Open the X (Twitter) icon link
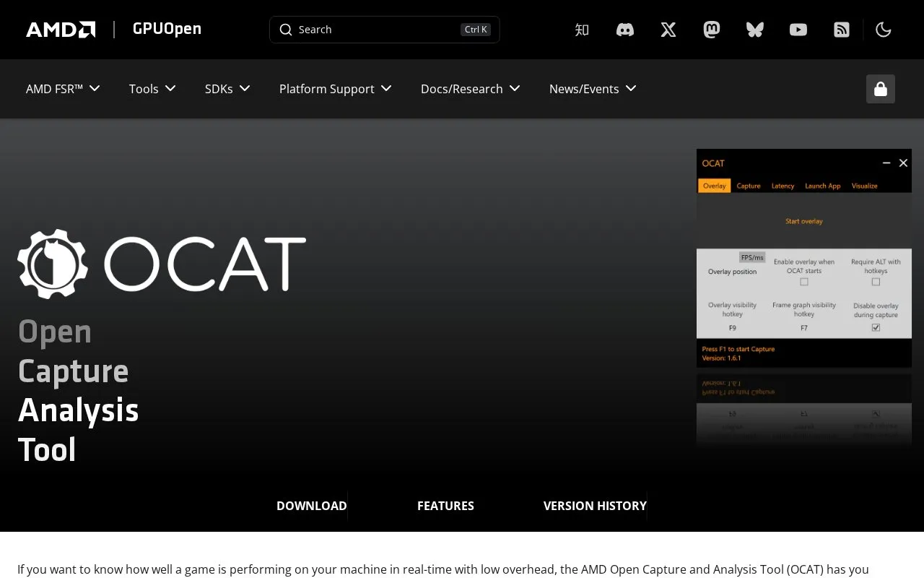Viewport: 924px width, 578px height. click(x=668, y=30)
